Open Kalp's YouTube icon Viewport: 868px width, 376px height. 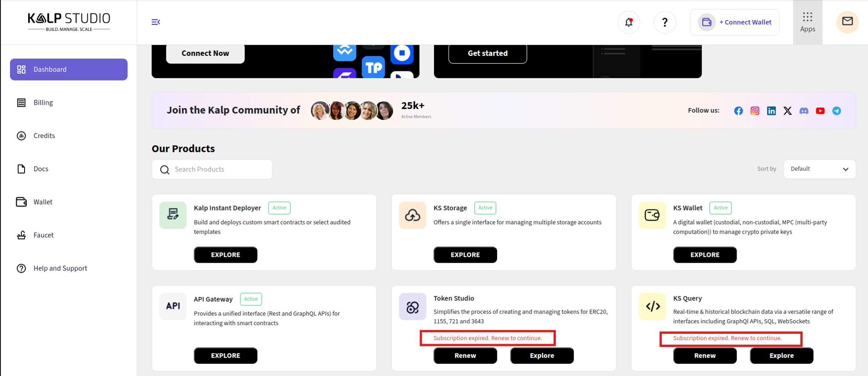click(x=820, y=111)
